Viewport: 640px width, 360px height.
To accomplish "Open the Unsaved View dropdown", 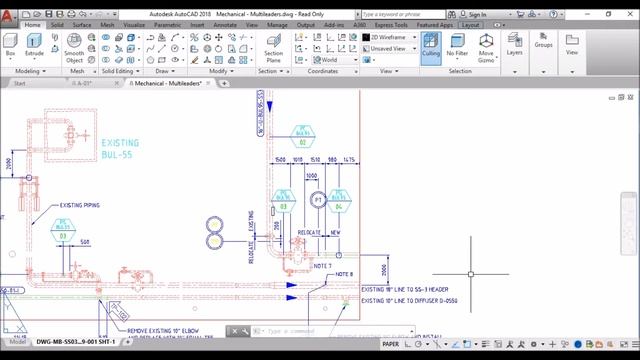I will click(x=414, y=49).
